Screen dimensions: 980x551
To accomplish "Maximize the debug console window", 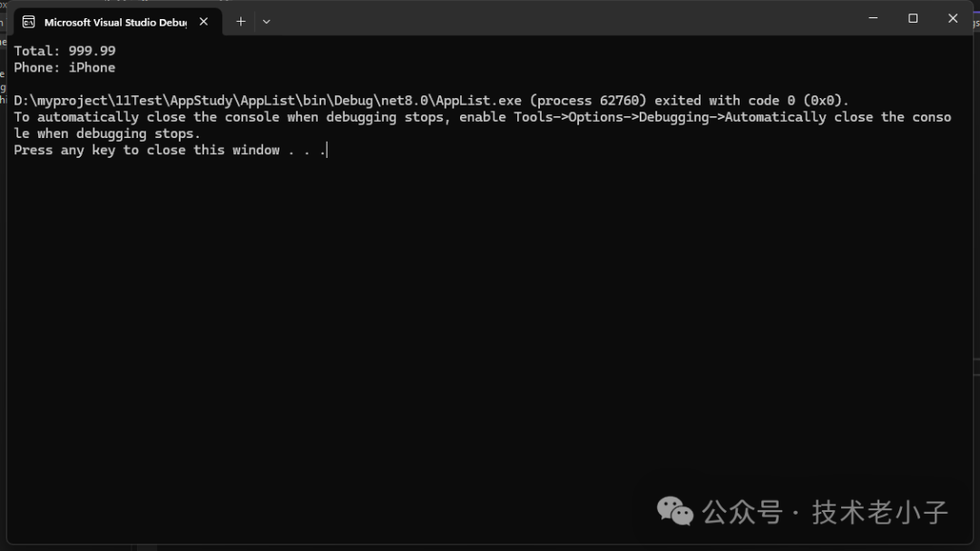I will point(913,18).
